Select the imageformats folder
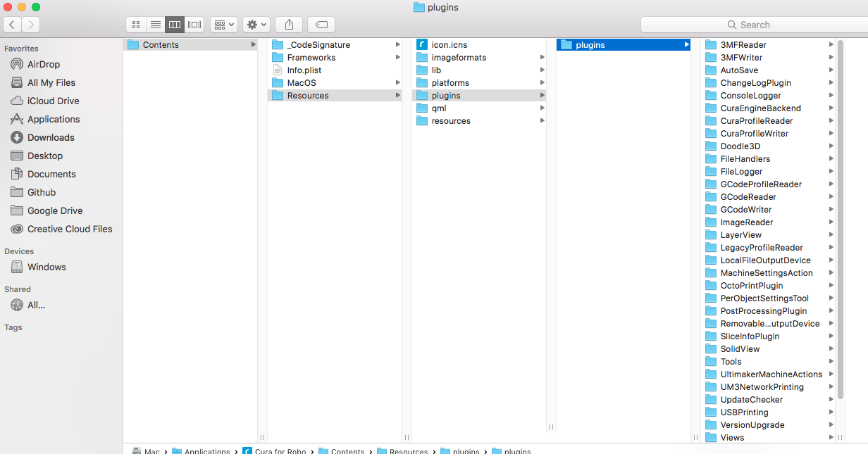The height and width of the screenshot is (454, 868). point(479,57)
